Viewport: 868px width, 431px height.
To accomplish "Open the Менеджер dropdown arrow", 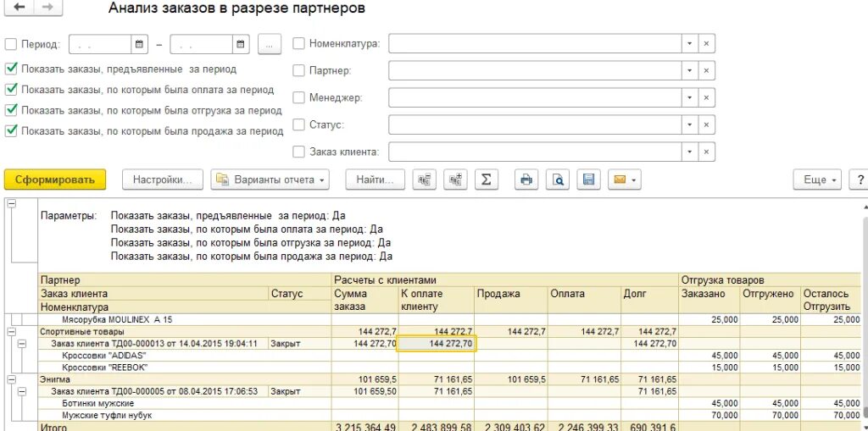I will coord(690,98).
